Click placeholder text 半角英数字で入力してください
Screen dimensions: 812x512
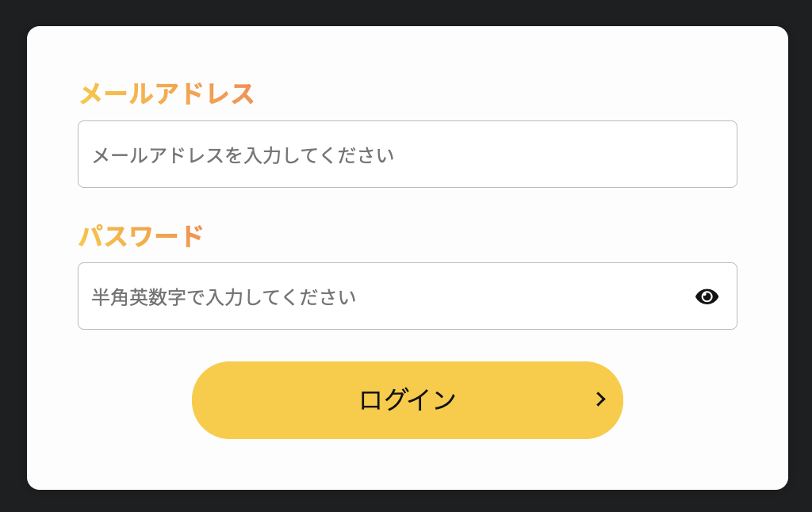[224, 297]
